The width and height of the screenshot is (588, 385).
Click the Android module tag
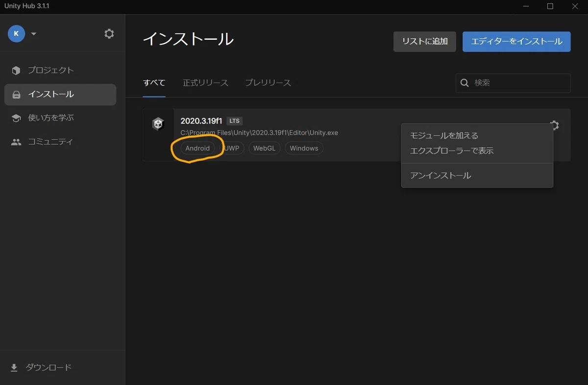coord(197,148)
